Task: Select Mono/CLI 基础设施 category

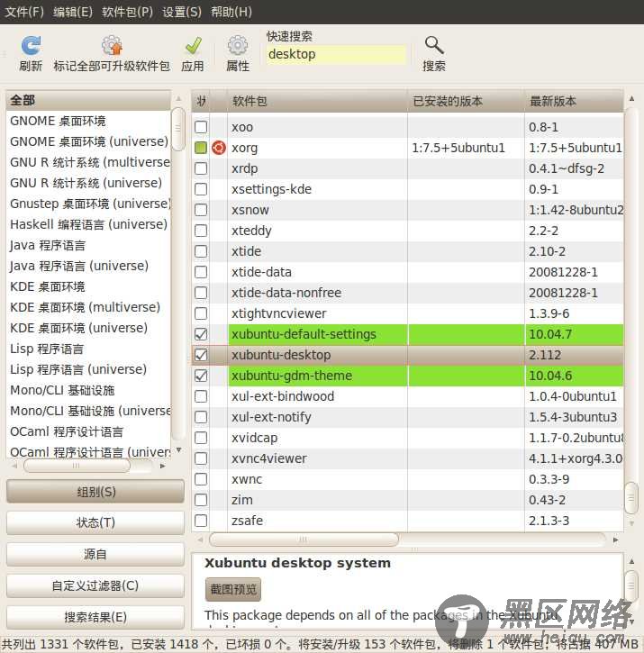Action: point(89,390)
